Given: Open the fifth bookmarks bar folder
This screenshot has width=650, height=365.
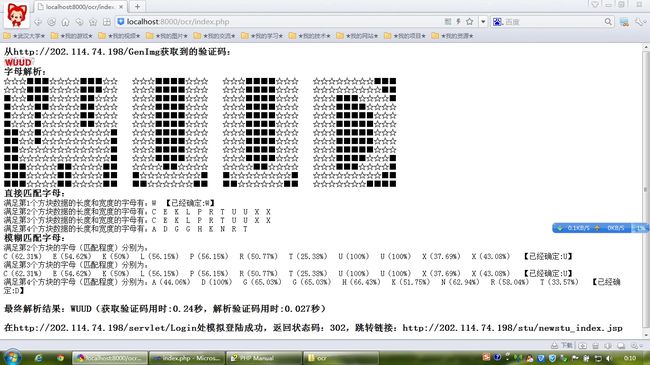Looking at the screenshot, I should (x=214, y=36).
